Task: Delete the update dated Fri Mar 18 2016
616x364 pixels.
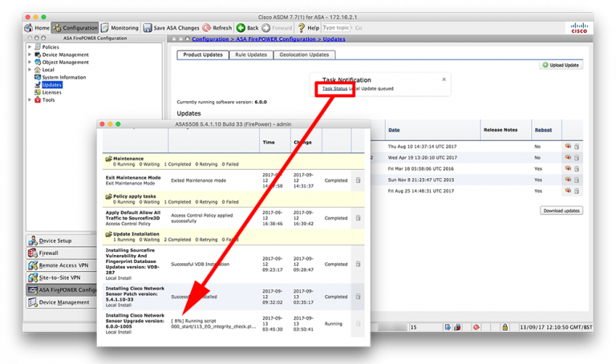Action: (577, 169)
